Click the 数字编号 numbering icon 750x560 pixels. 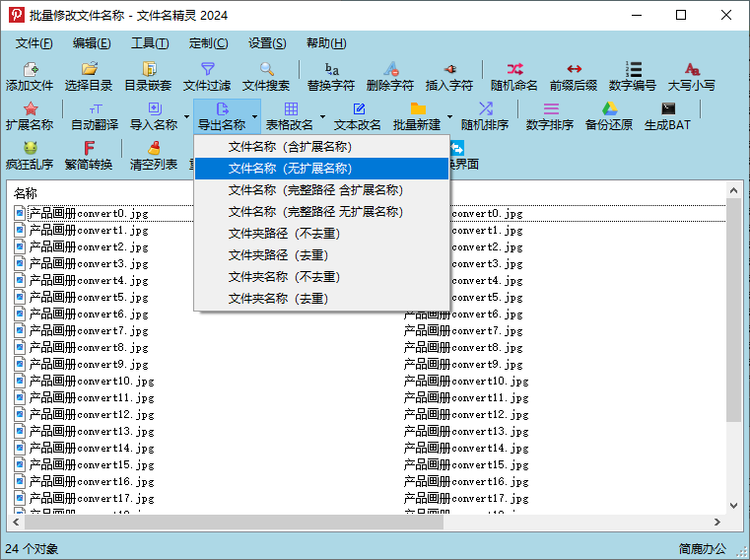[633, 76]
